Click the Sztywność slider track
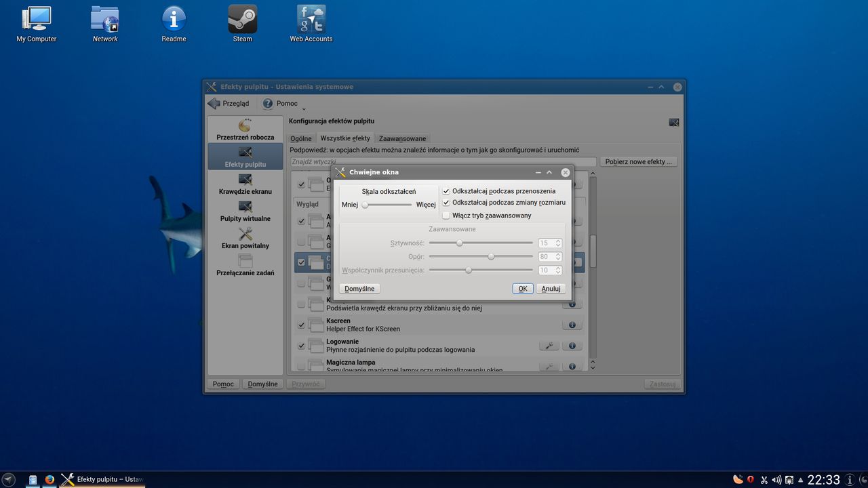This screenshot has height=488, width=868. pos(481,243)
